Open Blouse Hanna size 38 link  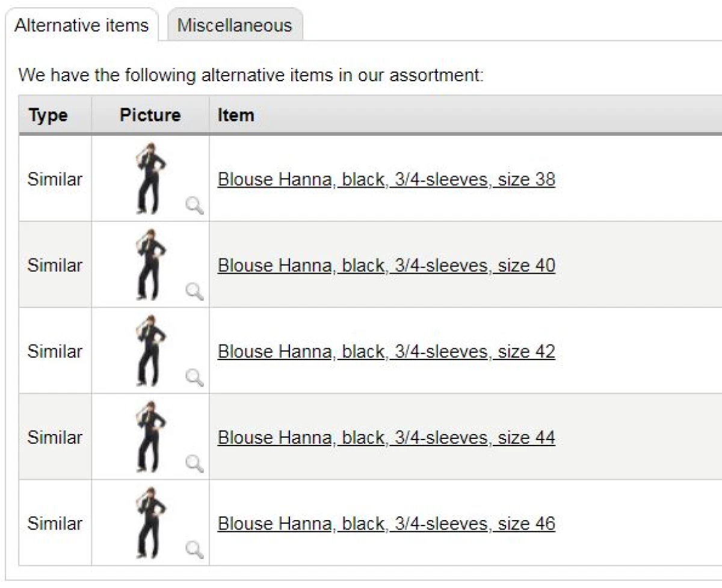[386, 179]
